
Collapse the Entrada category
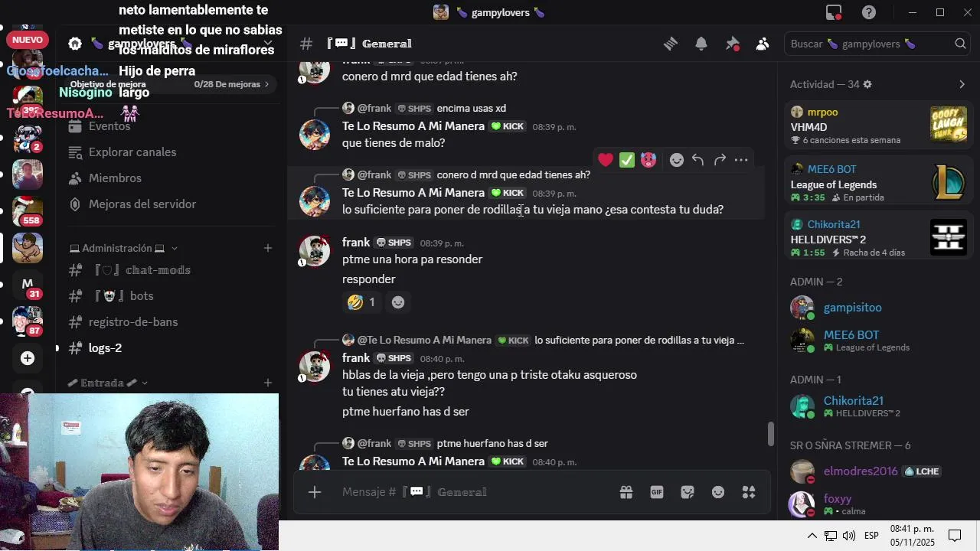pos(107,383)
